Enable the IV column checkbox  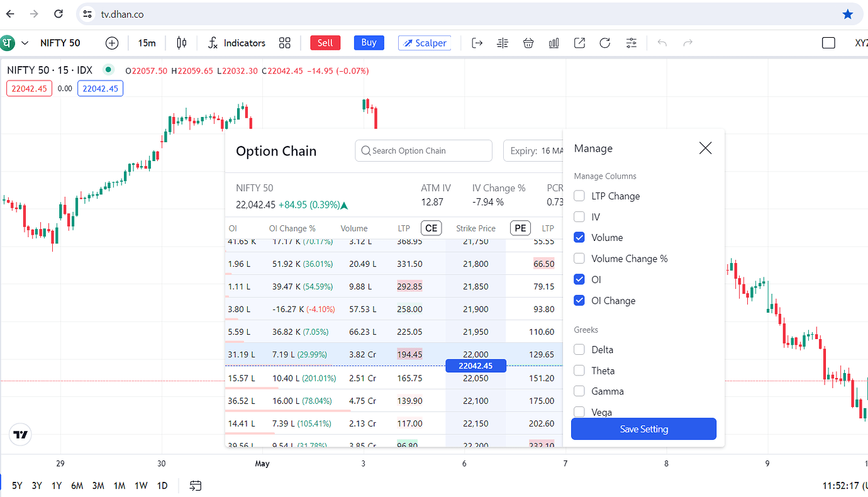click(x=579, y=216)
